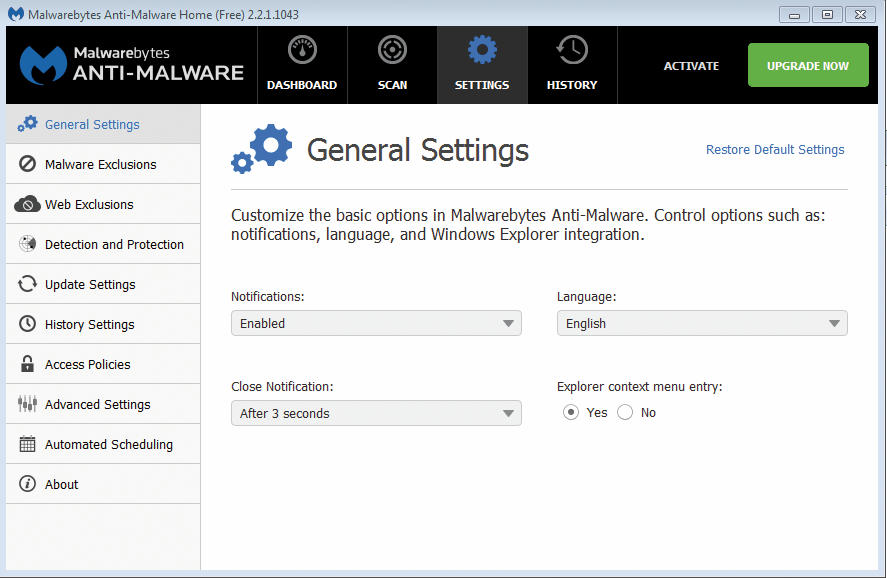Click the History Settings clock icon
Image resolution: width=887 pixels, height=578 pixels.
point(27,324)
